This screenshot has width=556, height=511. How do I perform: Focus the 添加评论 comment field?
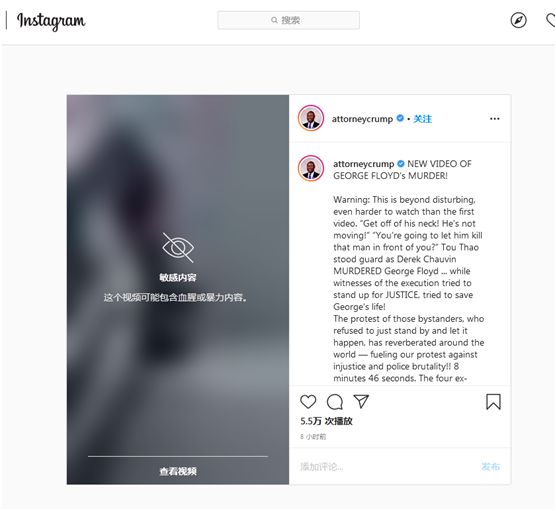[x=387, y=467]
